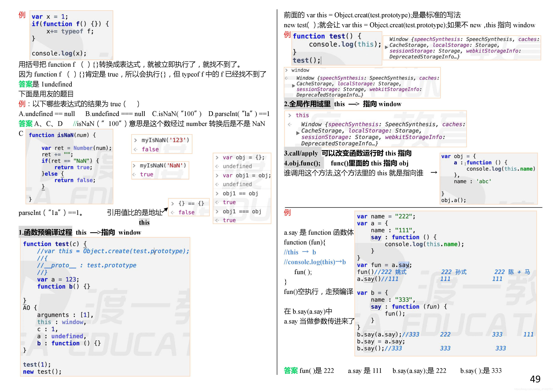Viewport: 554px width, 392px height.
Task: Click the comment '//__proto__ : test.prototype'
Action: 87,265
